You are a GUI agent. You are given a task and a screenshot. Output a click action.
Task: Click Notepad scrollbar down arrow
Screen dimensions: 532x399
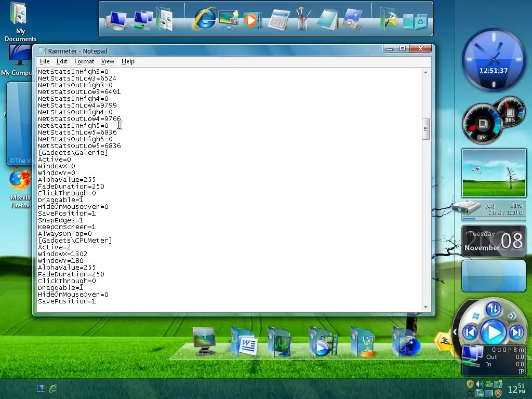coord(426,308)
